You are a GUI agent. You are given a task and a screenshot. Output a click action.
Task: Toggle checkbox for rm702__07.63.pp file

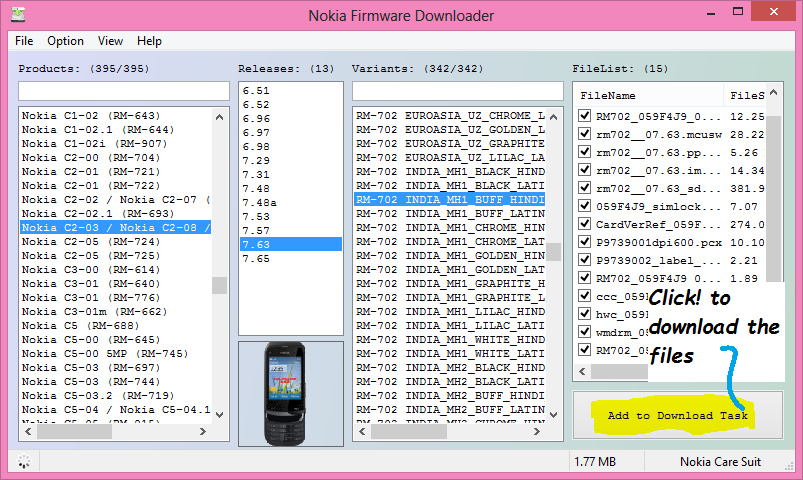[584, 152]
